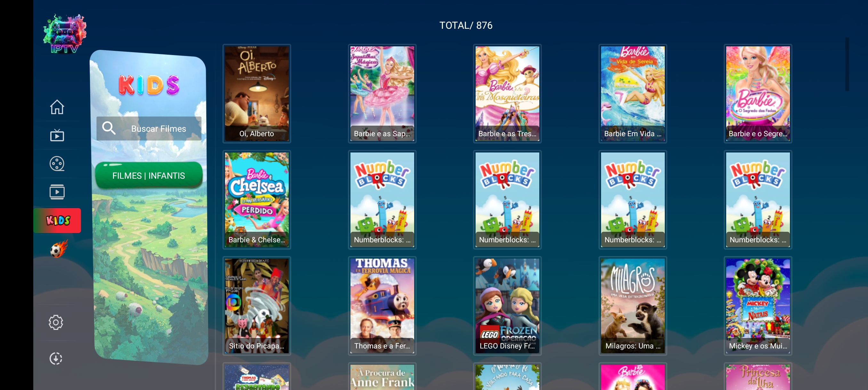Select the FILMES | INFANTIS category
The image size is (868, 390).
[x=149, y=175]
